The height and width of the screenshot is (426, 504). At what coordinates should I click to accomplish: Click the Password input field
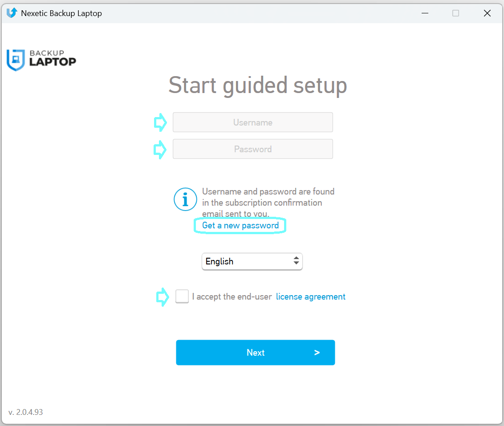252,149
